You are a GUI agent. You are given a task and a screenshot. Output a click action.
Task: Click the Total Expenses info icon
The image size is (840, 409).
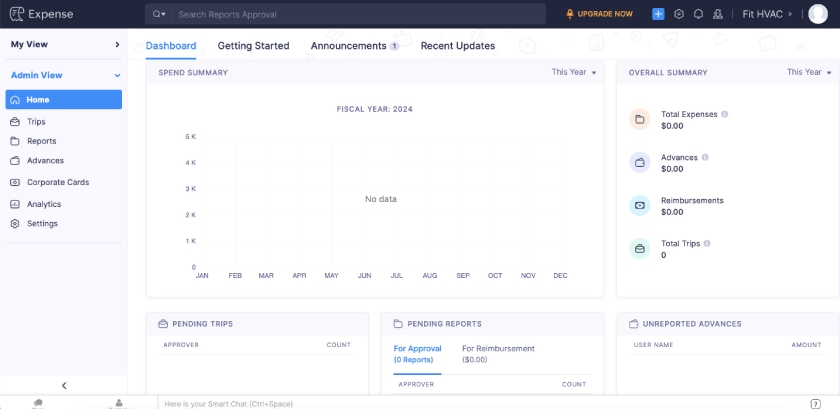point(725,114)
